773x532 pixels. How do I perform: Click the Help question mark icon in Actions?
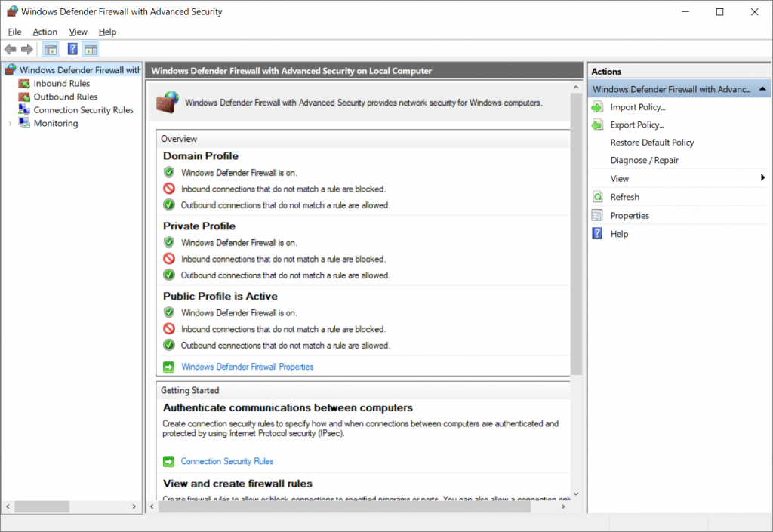(597, 233)
